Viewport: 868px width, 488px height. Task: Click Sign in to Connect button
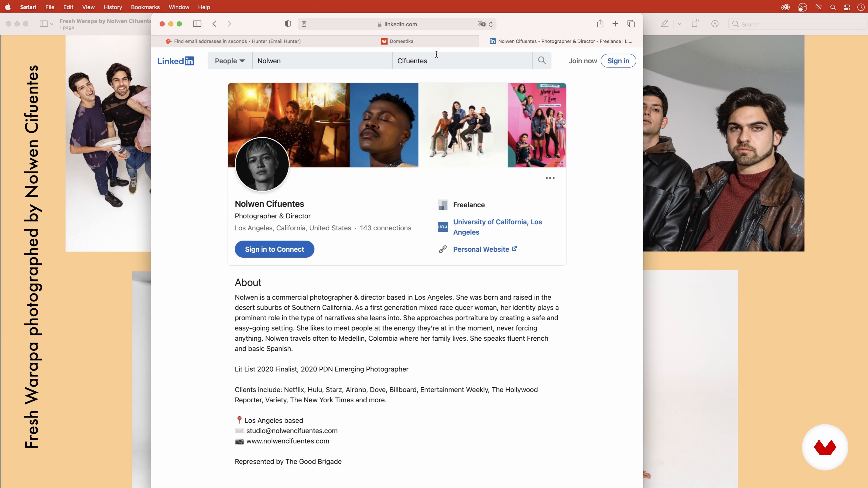[x=274, y=249]
